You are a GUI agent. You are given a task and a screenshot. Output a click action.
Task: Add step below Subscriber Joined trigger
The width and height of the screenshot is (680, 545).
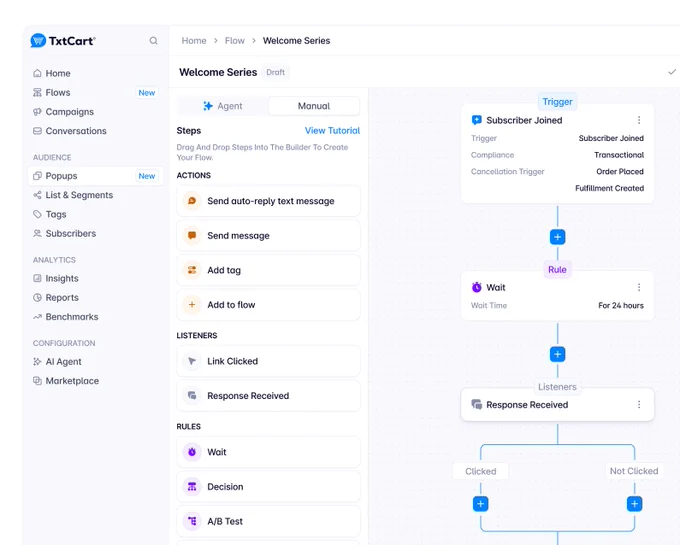click(x=557, y=237)
